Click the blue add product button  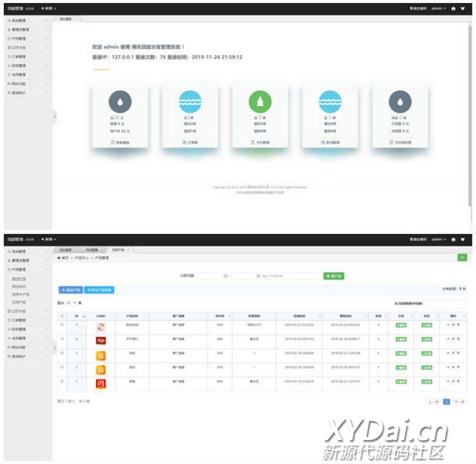click(71, 290)
